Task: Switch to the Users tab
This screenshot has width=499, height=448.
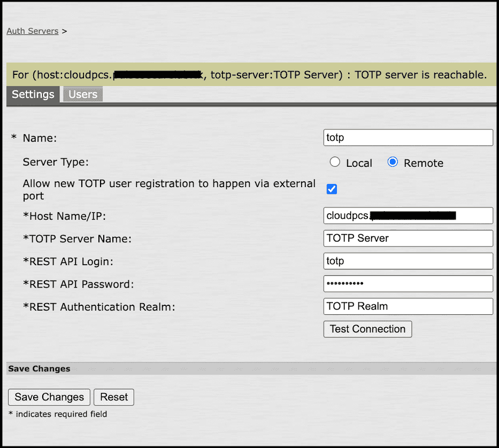Action: point(82,94)
